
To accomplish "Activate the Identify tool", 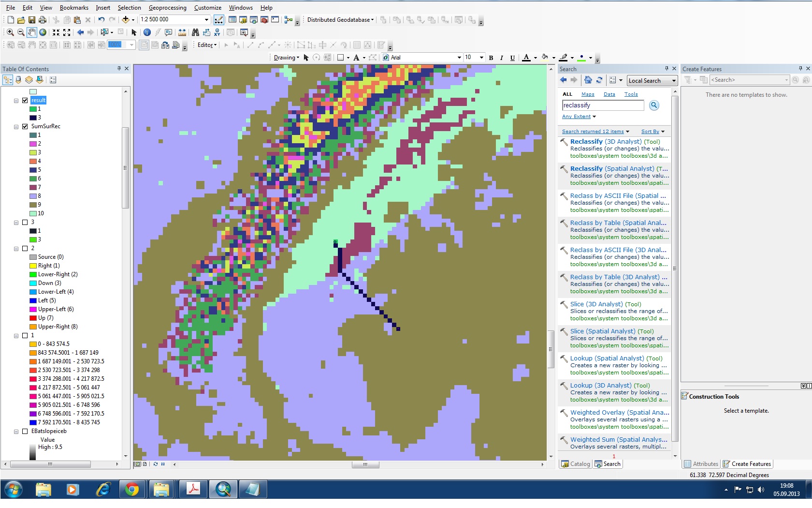I will pyautogui.click(x=147, y=32).
